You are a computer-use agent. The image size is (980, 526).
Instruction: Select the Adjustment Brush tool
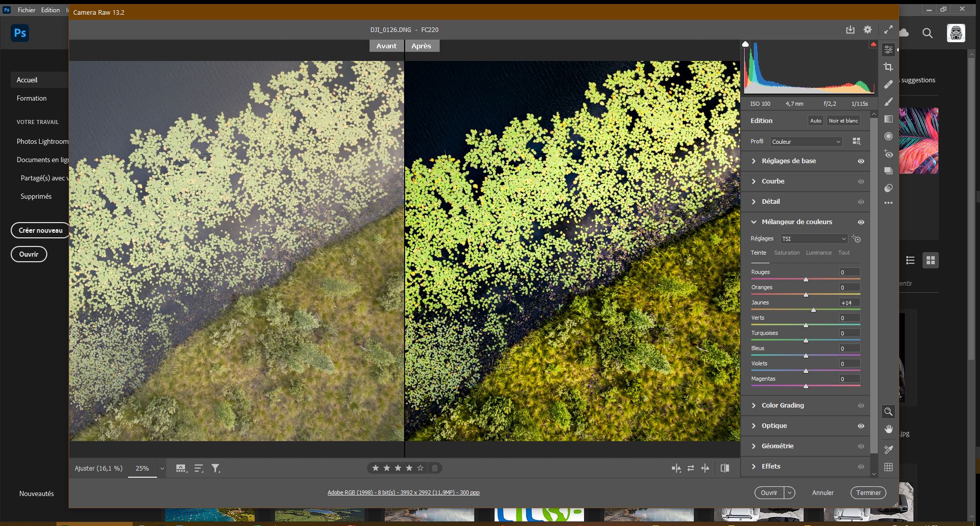click(888, 102)
